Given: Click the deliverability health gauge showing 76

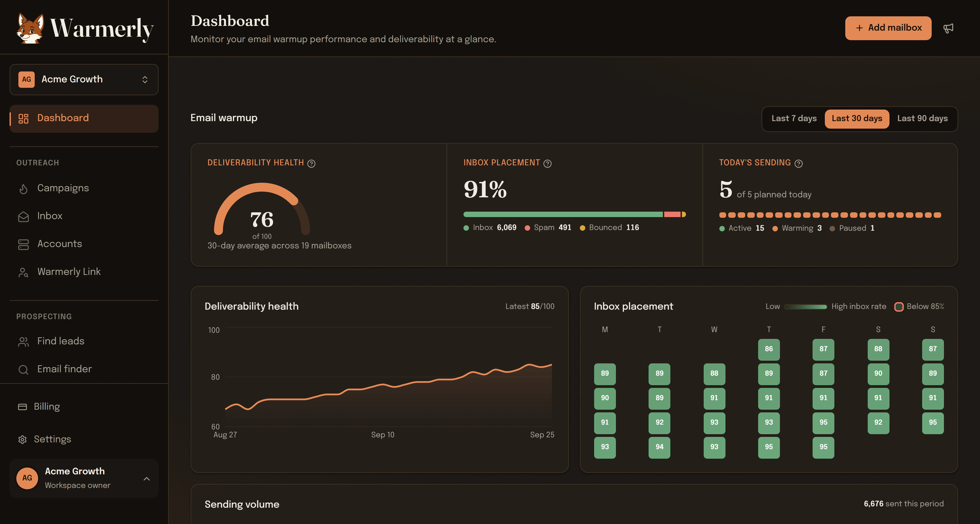Looking at the screenshot, I should click(262, 209).
